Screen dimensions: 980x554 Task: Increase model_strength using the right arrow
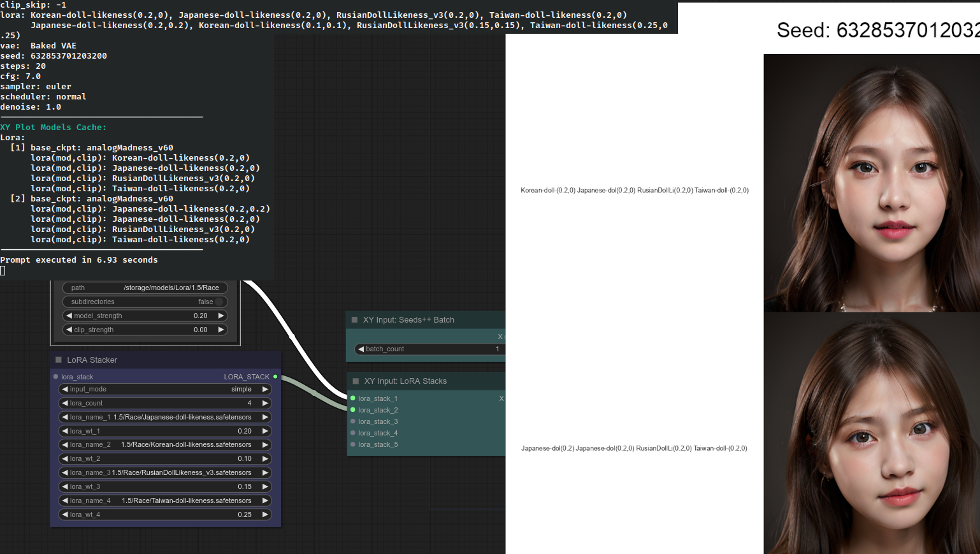tap(222, 316)
